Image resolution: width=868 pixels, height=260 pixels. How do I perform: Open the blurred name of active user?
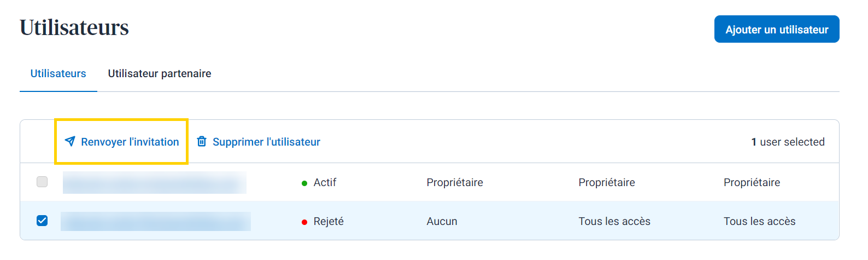click(155, 182)
